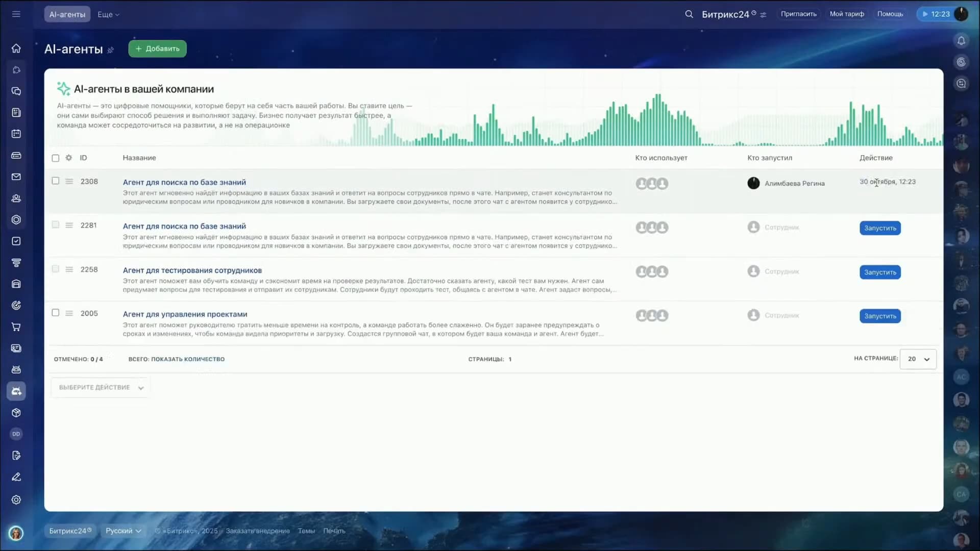Open the shopping cart section in the sidebar
The height and width of the screenshot is (551, 980).
click(x=16, y=327)
